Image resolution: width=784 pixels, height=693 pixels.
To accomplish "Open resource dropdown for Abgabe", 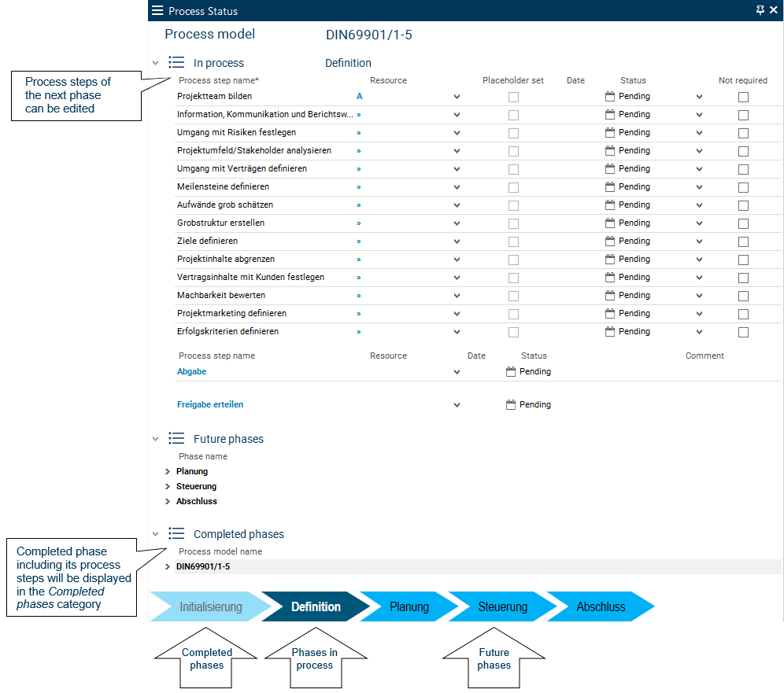I will pyautogui.click(x=457, y=372).
